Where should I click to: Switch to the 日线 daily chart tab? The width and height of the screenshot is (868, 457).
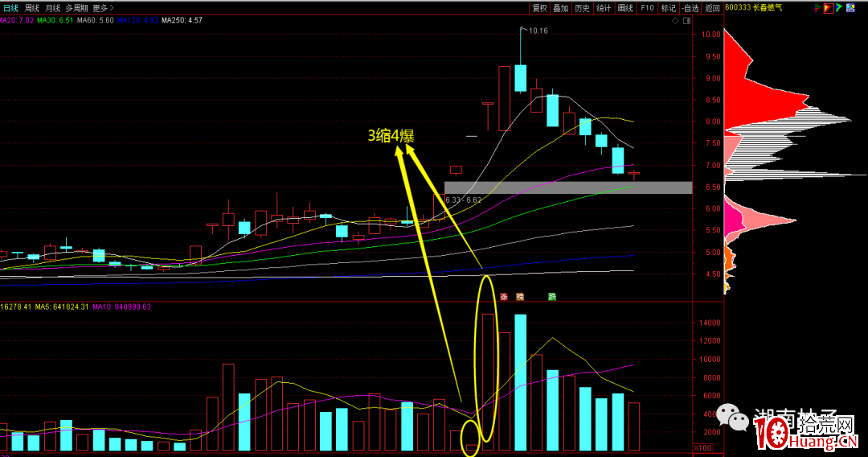[x=11, y=8]
